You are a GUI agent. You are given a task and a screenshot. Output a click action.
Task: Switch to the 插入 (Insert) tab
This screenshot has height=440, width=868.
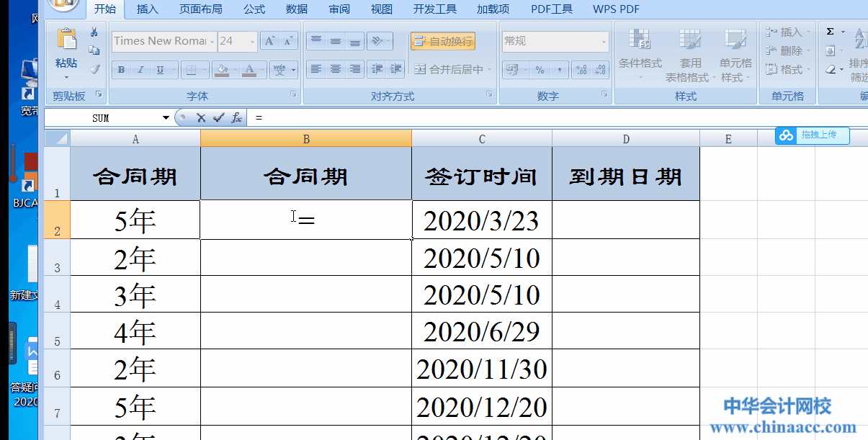pos(147,9)
